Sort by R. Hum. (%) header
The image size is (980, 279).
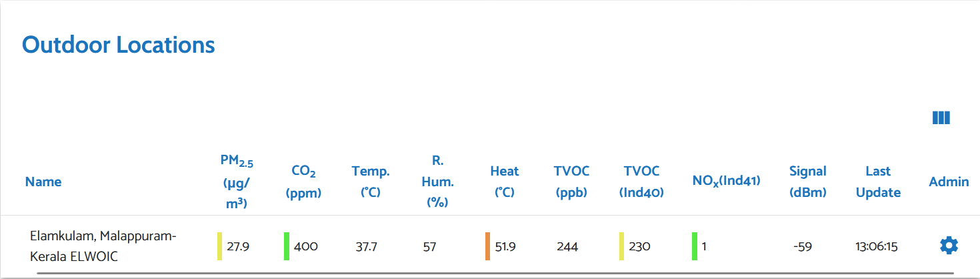pos(437,182)
